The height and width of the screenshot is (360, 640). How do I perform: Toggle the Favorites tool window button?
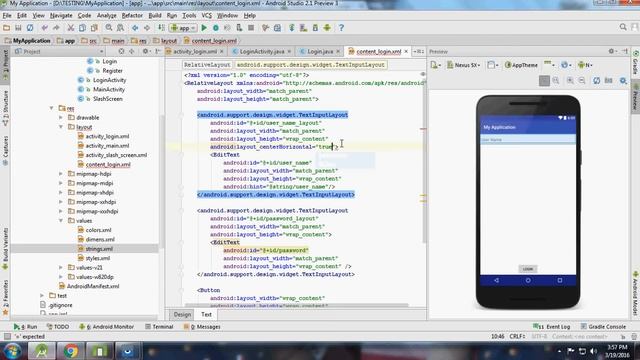point(5,297)
